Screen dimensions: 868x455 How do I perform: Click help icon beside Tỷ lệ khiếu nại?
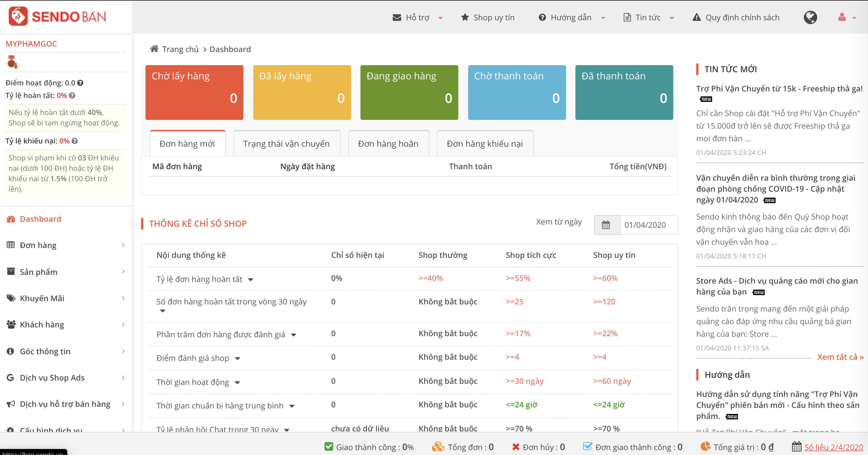[x=75, y=141]
